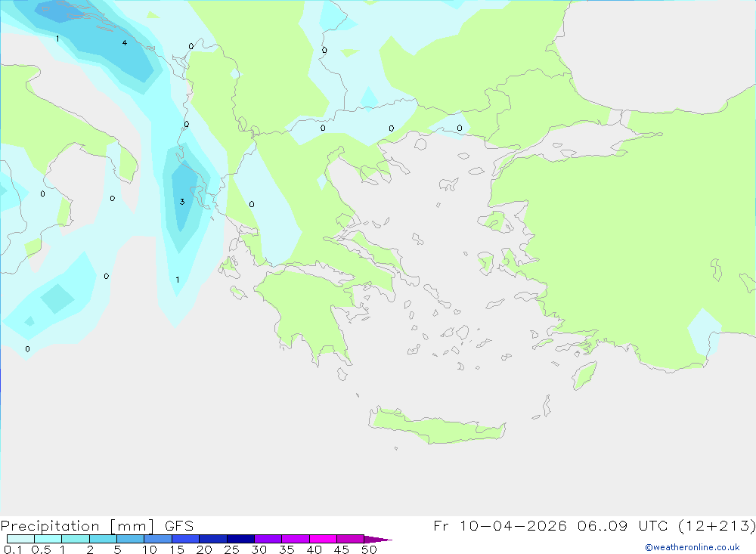The height and width of the screenshot is (554, 756).
Task: Click the date 'Fr 10-04-2026' text
Action: click(x=500, y=525)
